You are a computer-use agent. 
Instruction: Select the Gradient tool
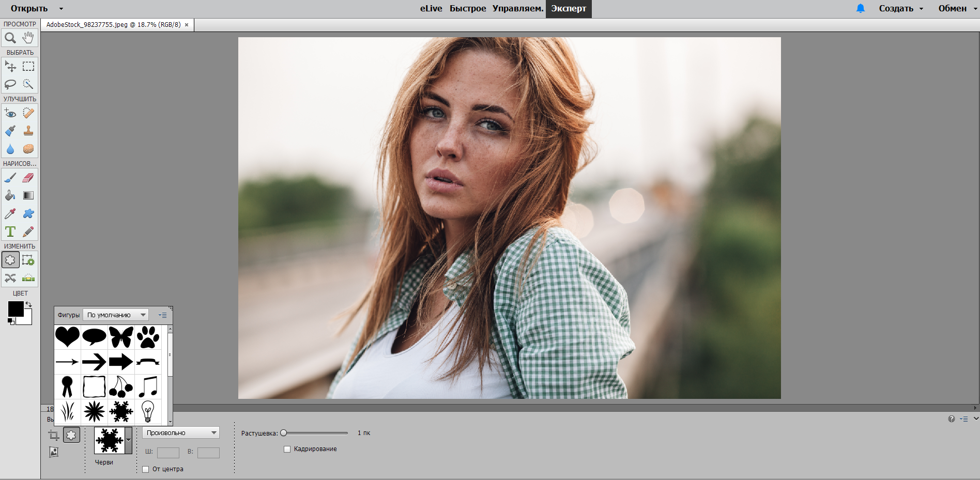(x=28, y=195)
